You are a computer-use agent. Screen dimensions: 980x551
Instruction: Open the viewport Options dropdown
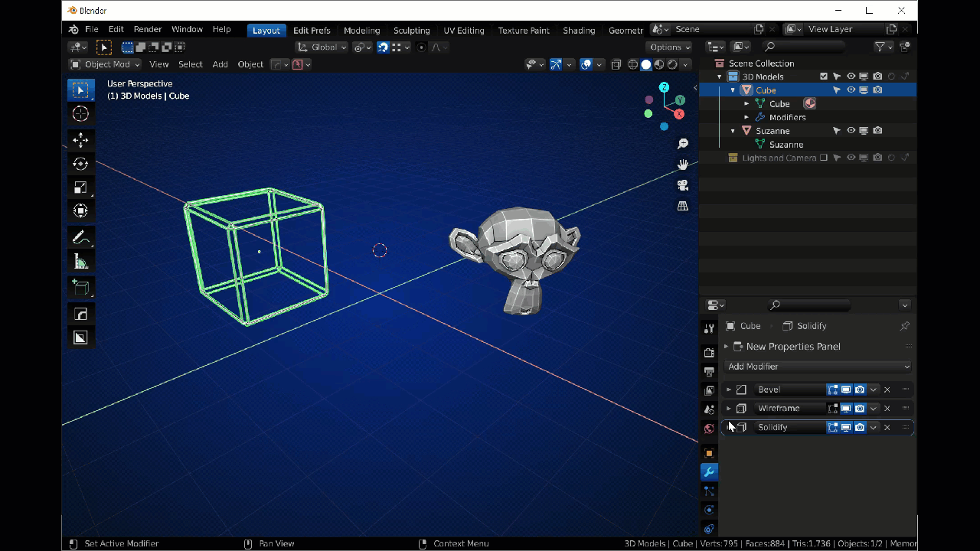[671, 47]
